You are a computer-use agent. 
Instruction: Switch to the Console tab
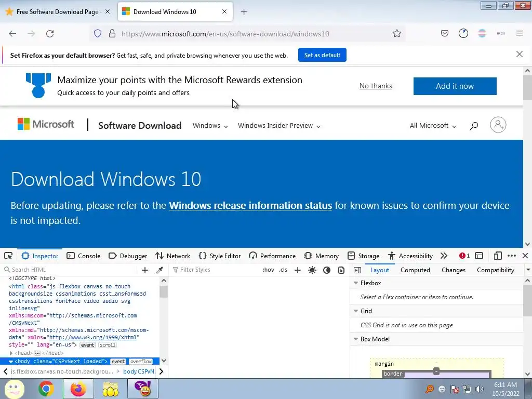84,256
